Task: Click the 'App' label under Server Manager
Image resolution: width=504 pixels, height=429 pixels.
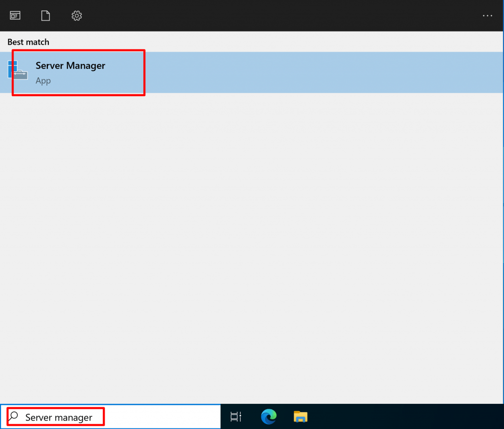Action: (43, 81)
